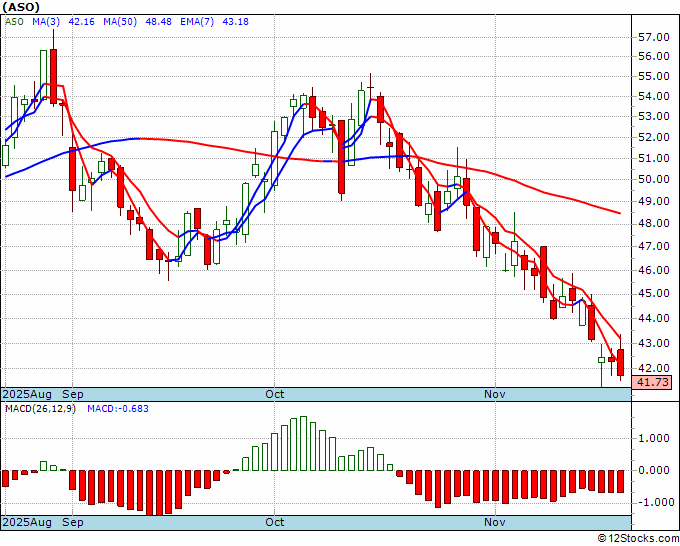Click the 0.000 MACD axis label
Viewport: 680px width, 546px height.
tap(654, 470)
